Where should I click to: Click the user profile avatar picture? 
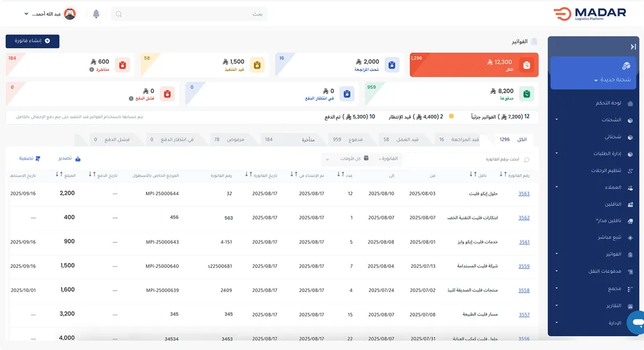click(x=70, y=14)
